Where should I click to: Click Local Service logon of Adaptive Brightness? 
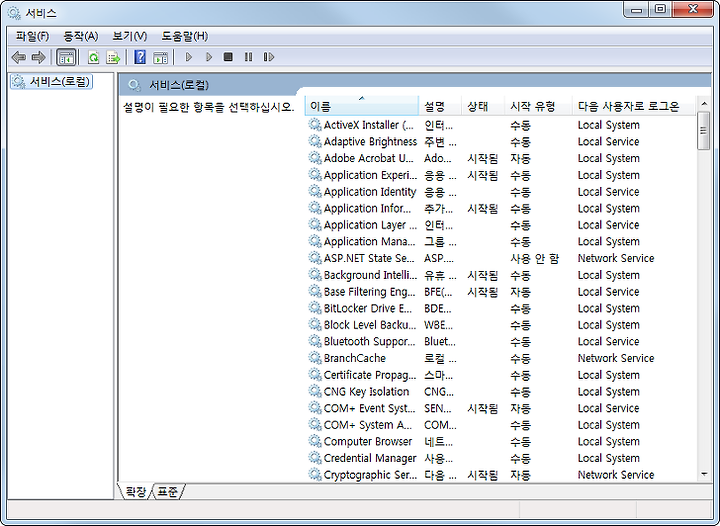tap(608, 141)
